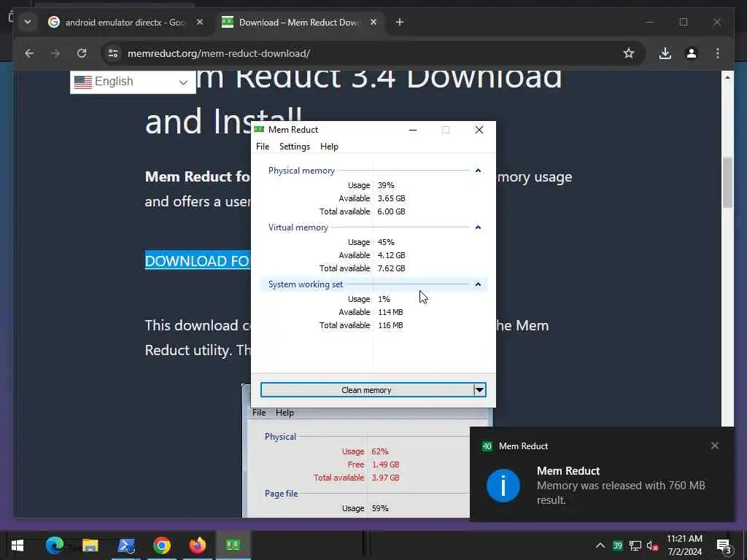Open a new Chrome tab
The image size is (747, 560).
400,23
